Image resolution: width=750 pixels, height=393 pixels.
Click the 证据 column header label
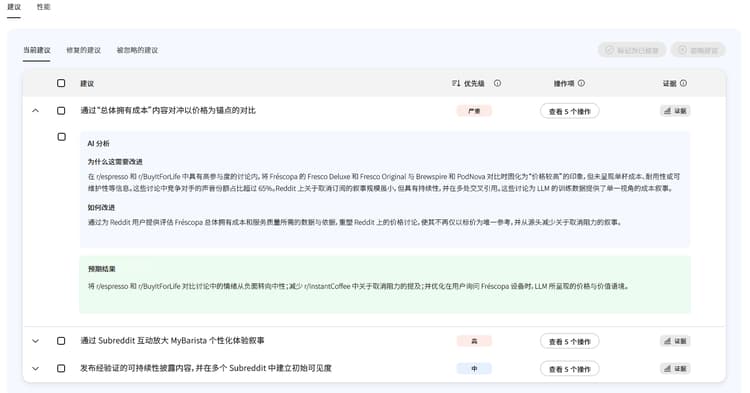[670, 83]
